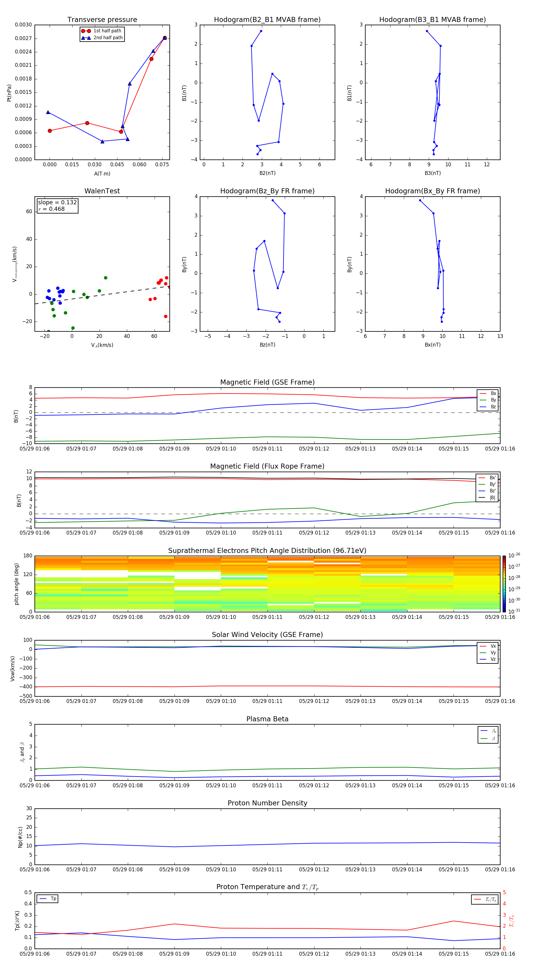Click the "Np(#/cc)" y-axis label

(21, 837)
